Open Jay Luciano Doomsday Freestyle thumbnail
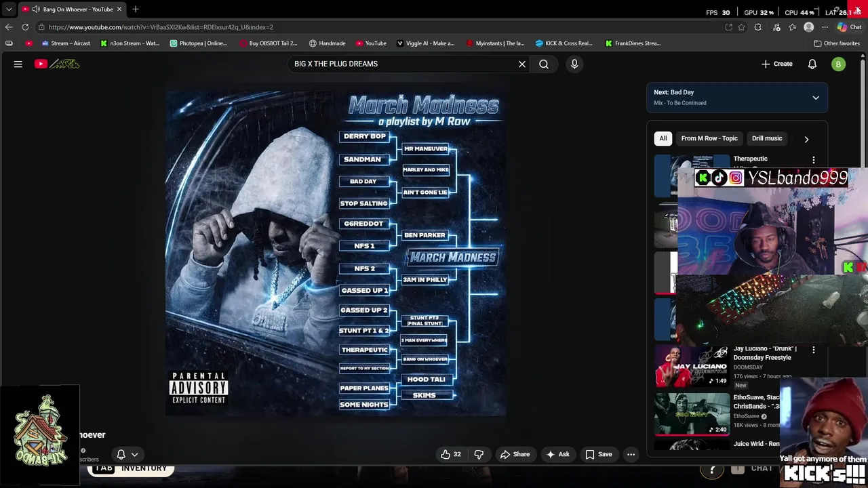868x488 pixels. (x=692, y=365)
